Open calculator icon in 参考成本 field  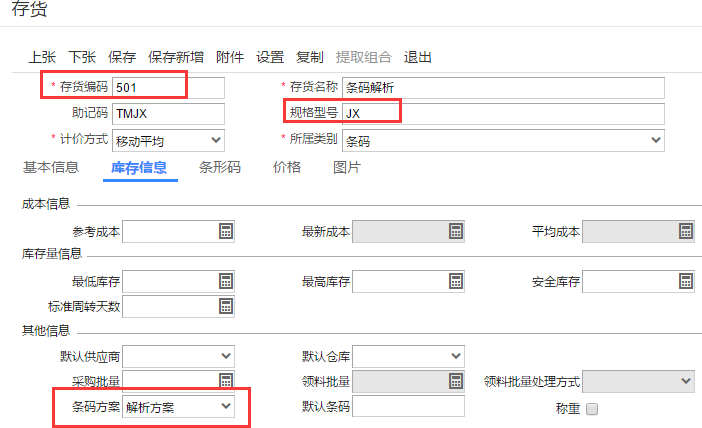[226, 231]
